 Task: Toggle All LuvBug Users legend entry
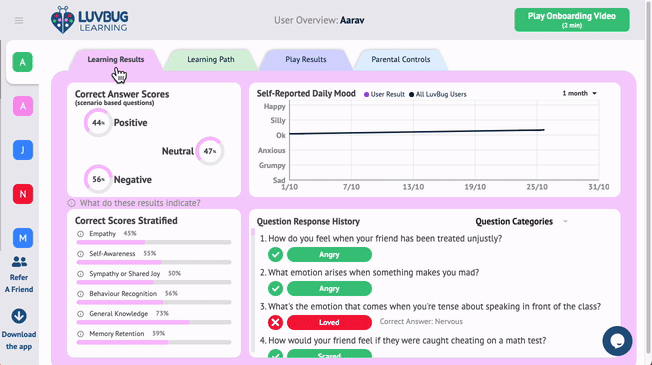coord(437,94)
